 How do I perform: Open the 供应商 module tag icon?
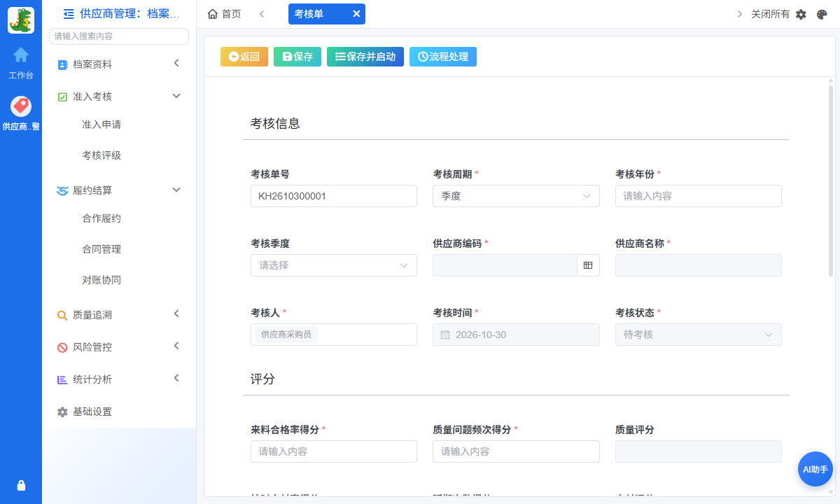[21, 106]
